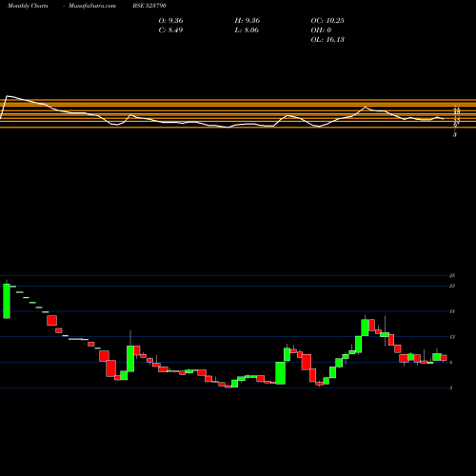Select the open value O: 9.36
The width and height of the screenshot is (476, 476).
click(x=170, y=21)
